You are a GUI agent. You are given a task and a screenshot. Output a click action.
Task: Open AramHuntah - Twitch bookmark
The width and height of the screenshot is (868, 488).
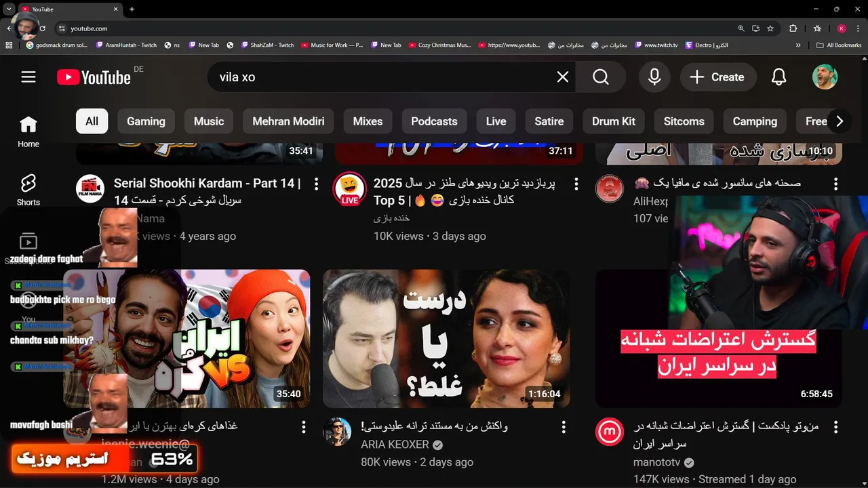tap(127, 45)
